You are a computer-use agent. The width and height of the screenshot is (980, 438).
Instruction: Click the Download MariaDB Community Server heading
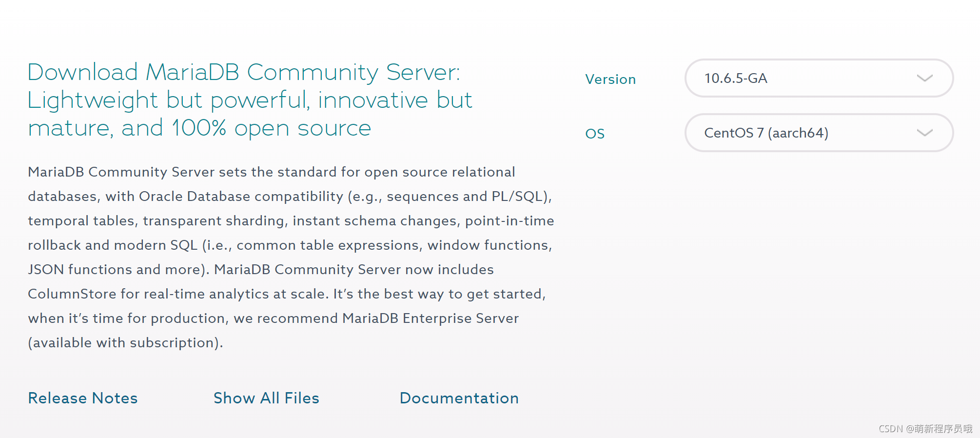click(x=250, y=100)
